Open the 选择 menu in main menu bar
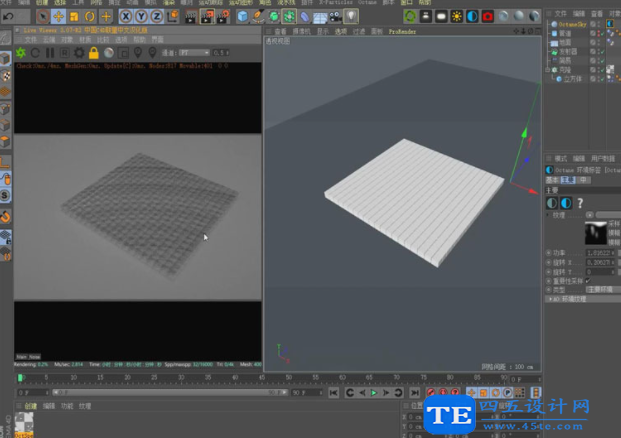 coord(60,3)
